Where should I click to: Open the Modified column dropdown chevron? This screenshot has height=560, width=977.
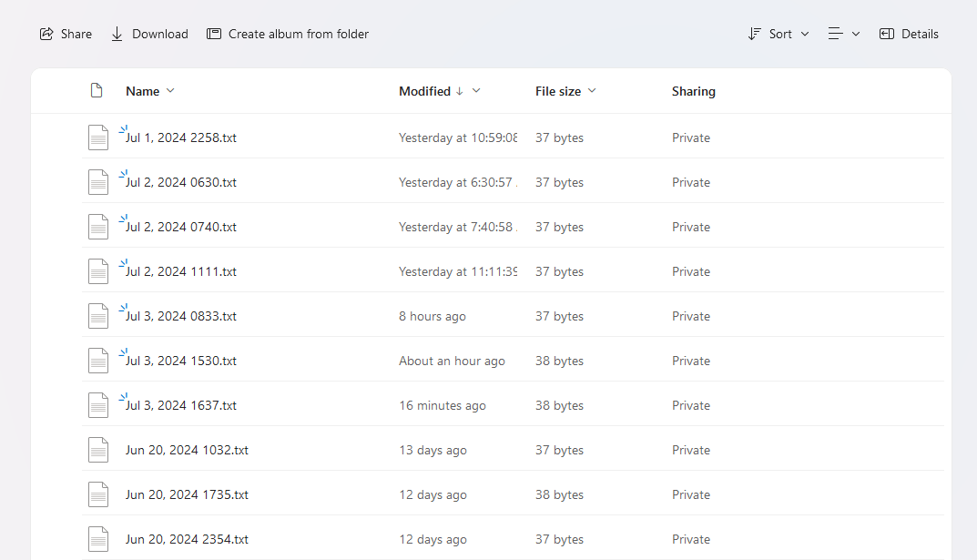pyautogui.click(x=476, y=91)
